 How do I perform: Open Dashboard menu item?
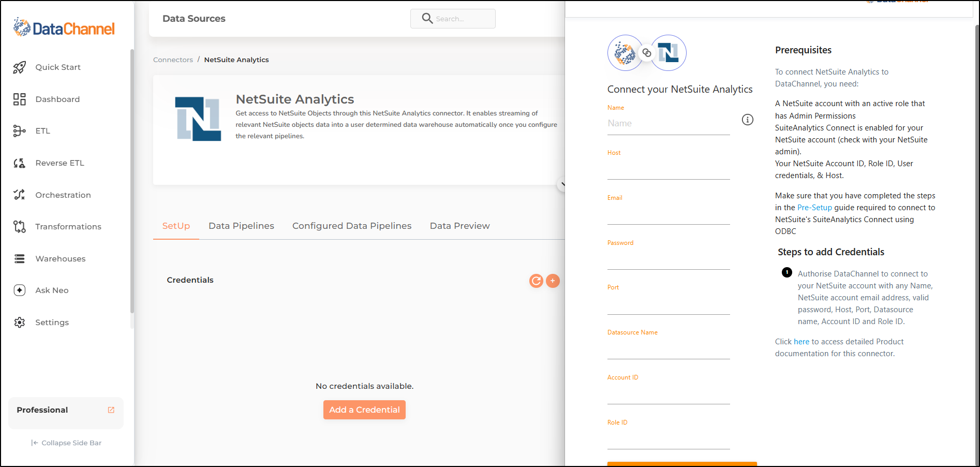57,99
